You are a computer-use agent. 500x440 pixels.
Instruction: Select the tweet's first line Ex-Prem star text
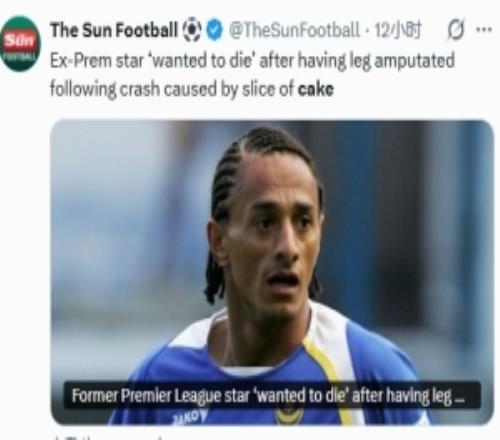(252, 61)
